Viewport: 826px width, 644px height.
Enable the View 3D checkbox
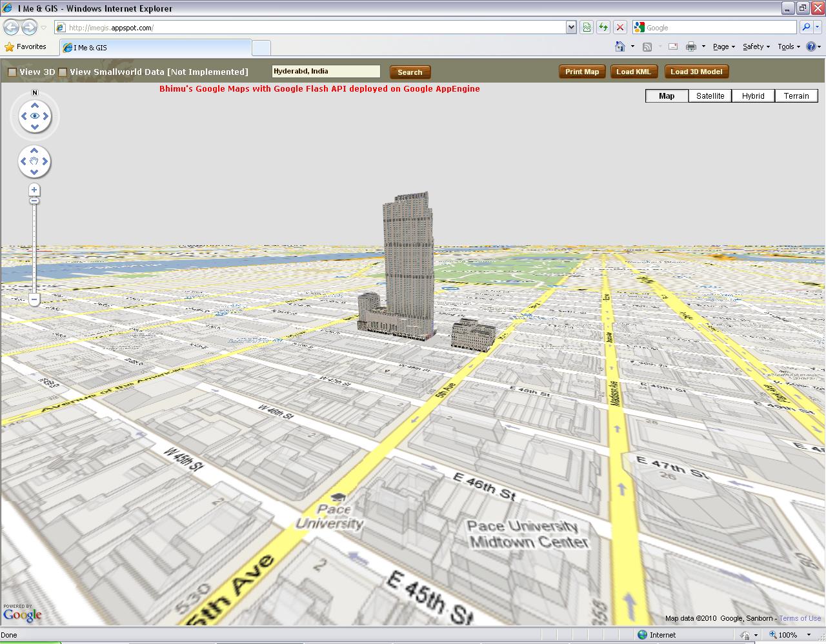pos(12,72)
